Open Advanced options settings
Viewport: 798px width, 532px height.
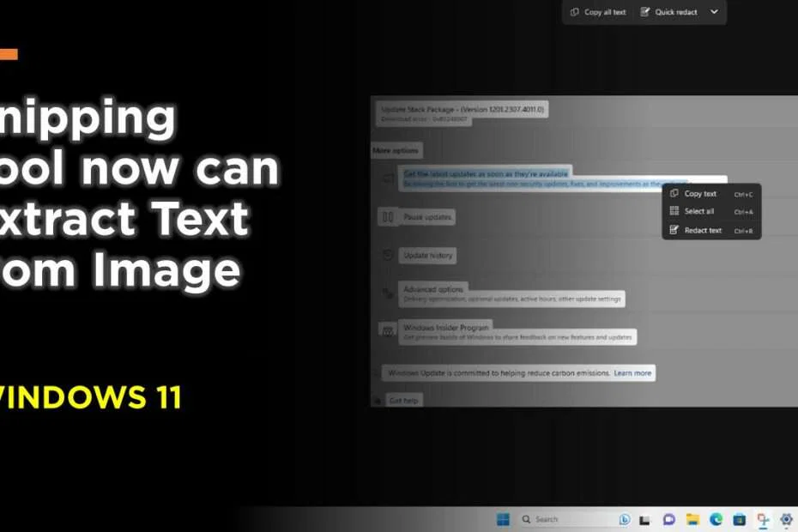pos(433,290)
